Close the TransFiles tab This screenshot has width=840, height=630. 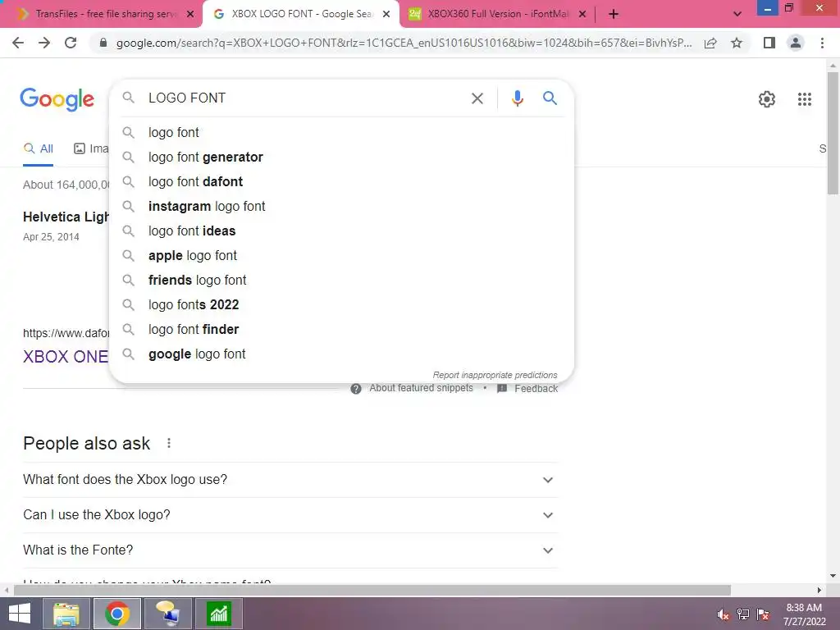[190, 14]
